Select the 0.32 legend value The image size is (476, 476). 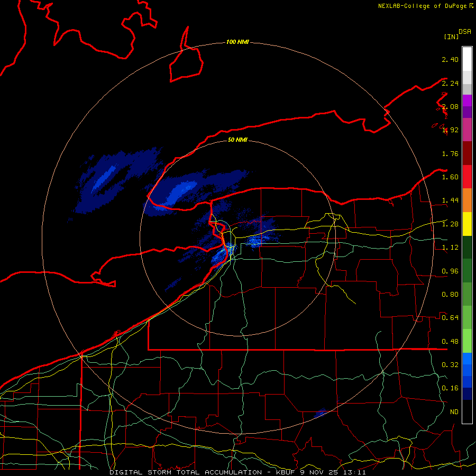click(x=450, y=365)
